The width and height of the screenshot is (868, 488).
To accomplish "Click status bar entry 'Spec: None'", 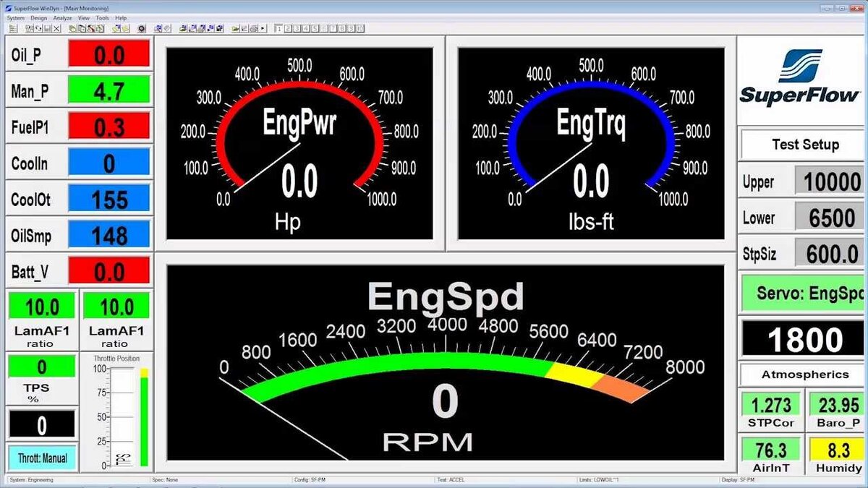I will tap(165, 479).
